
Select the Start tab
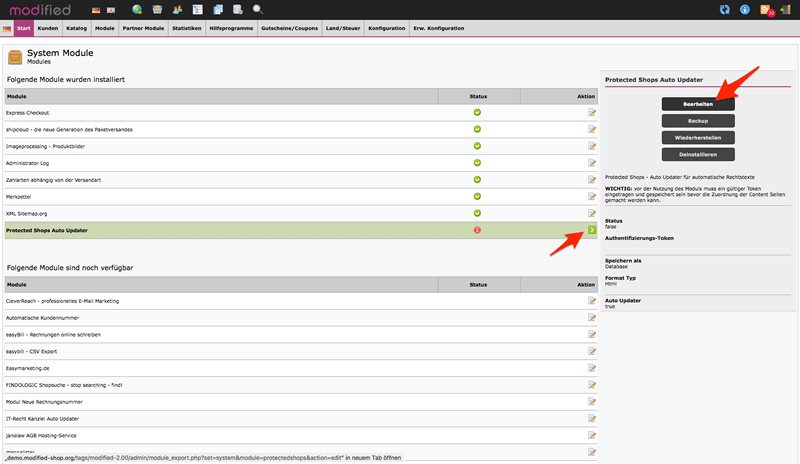(x=23, y=29)
